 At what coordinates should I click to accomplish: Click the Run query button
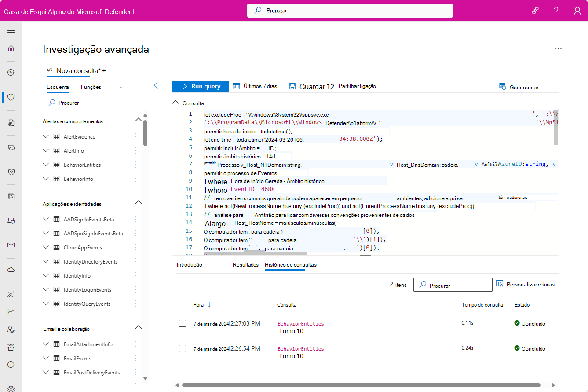(x=201, y=86)
